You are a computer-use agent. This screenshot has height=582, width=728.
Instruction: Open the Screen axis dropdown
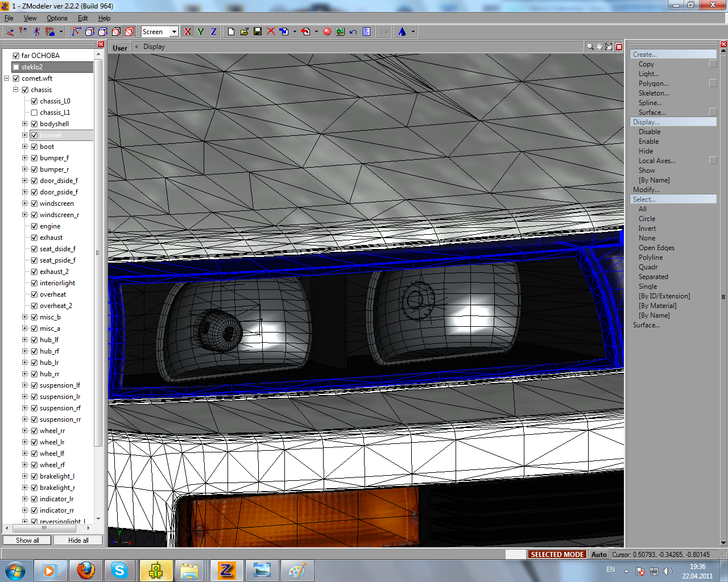[x=174, y=32]
